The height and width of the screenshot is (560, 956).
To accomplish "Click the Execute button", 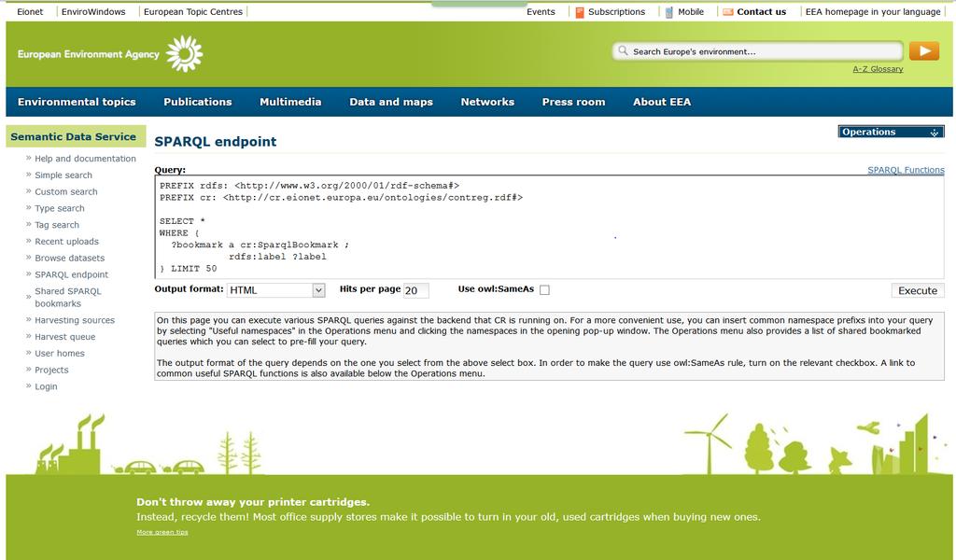I will (x=917, y=290).
